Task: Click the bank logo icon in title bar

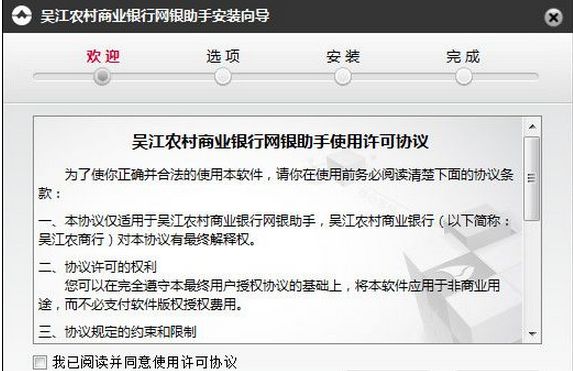Action: (22, 16)
